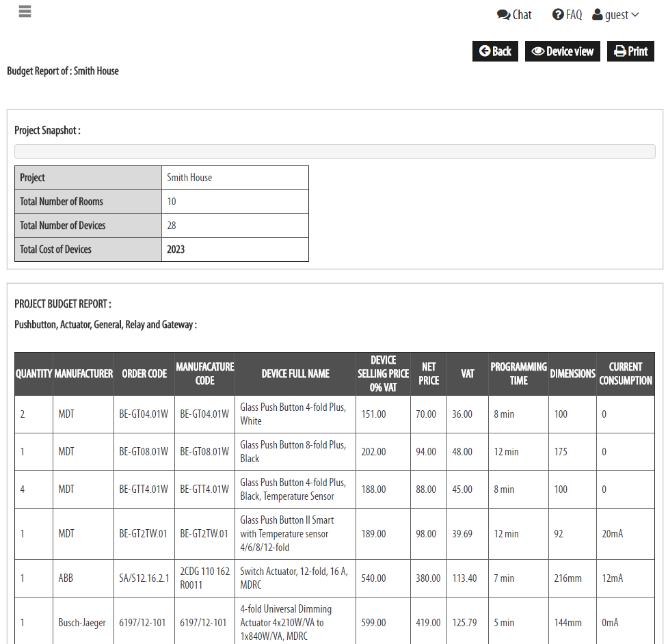
Task: Select selling price 540.00
Action: [x=383, y=578]
